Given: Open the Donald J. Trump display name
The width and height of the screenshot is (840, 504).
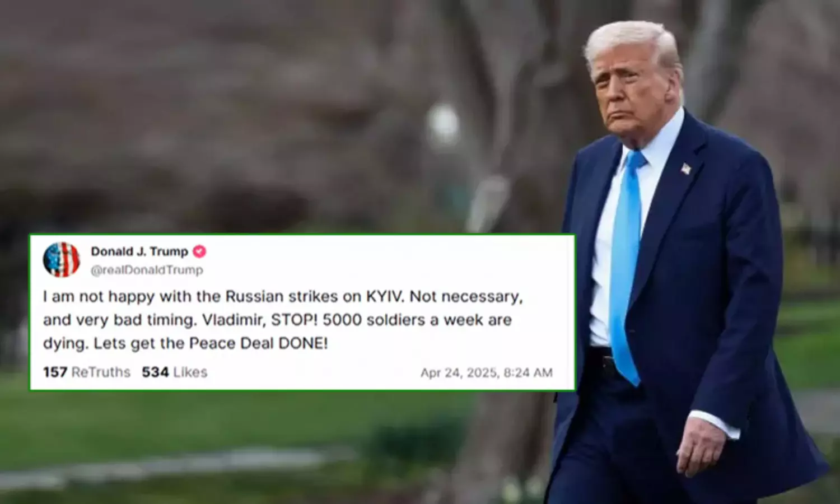Looking at the screenshot, I should coord(140,251).
